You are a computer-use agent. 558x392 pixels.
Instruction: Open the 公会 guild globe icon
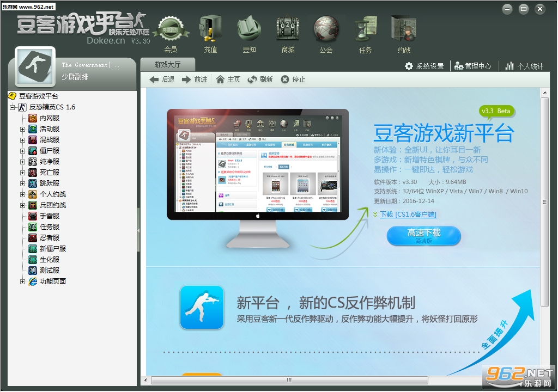(326, 30)
